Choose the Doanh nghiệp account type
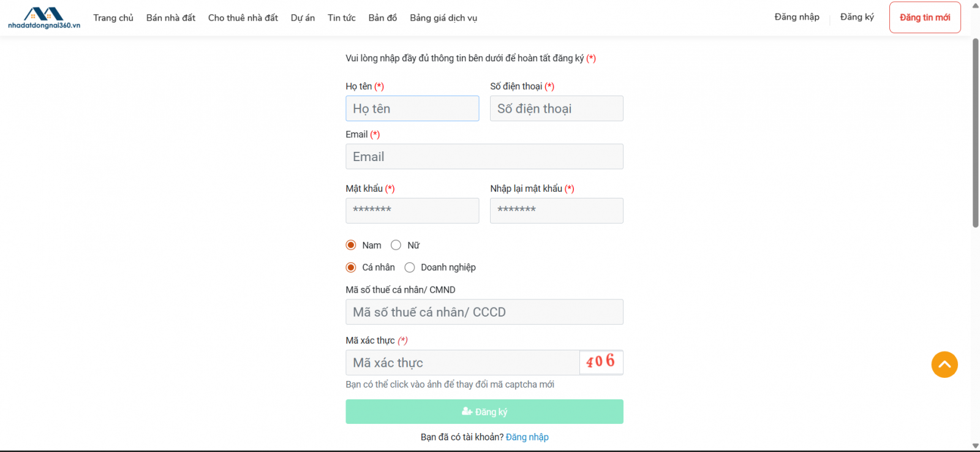 pyautogui.click(x=410, y=267)
